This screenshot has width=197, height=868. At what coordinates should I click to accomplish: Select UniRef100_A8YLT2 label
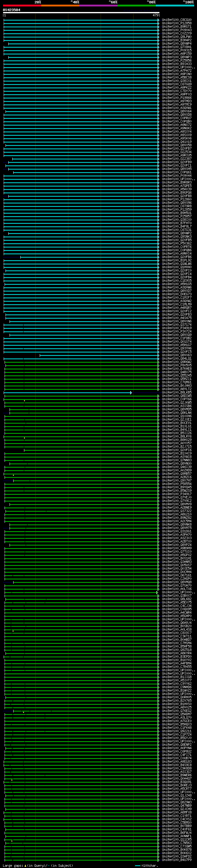(x=176, y=389)
